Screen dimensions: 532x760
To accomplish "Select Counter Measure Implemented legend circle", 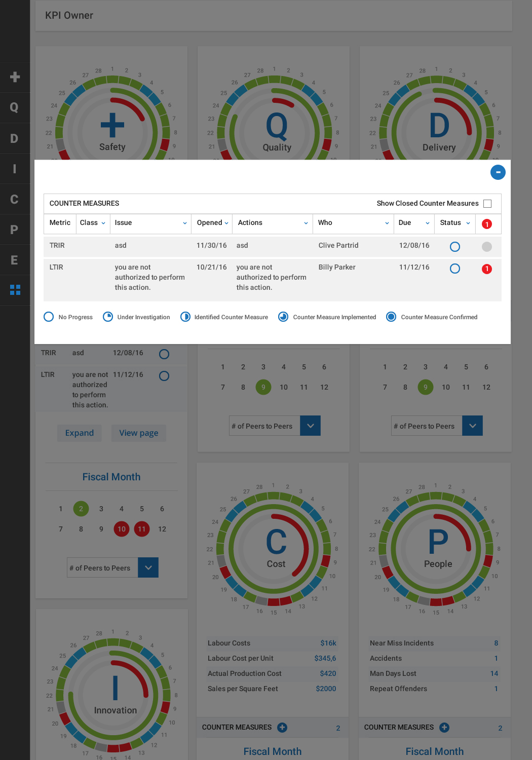I will [283, 317].
